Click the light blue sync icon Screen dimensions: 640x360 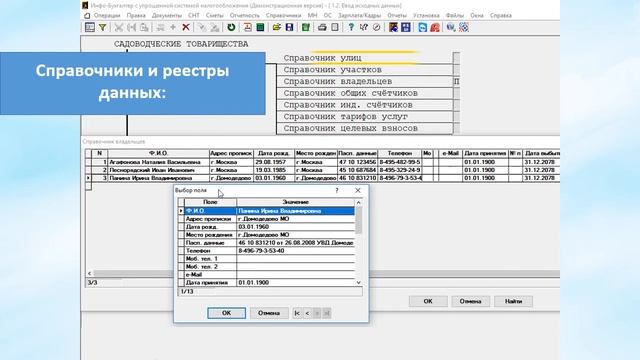pyautogui.click(x=422, y=27)
